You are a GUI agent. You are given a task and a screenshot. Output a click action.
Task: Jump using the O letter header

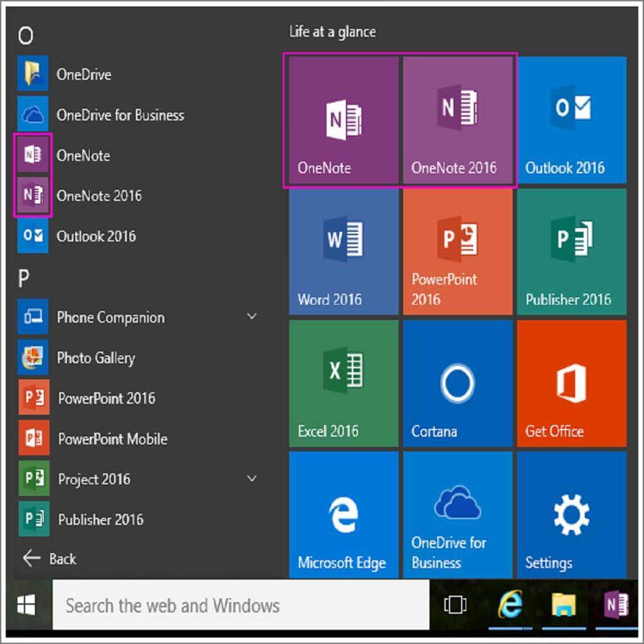click(26, 35)
